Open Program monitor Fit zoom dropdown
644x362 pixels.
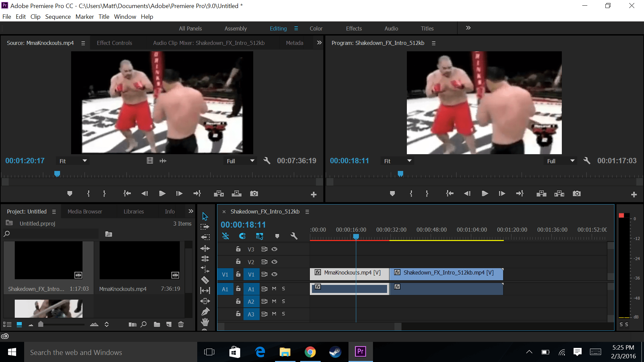(x=397, y=161)
